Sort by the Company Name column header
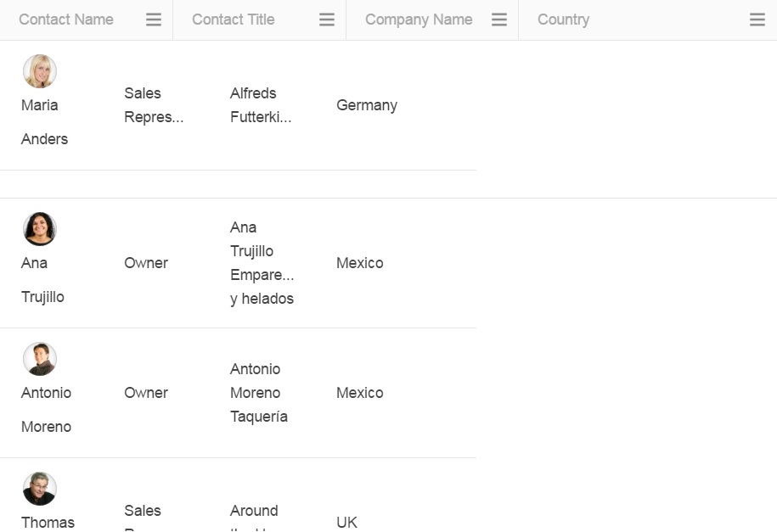Screen dimensions: 777x532 pyautogui.click(x=419, y=20)
